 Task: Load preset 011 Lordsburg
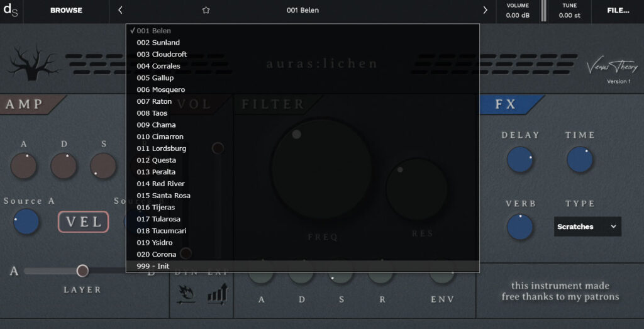[303, 148]
